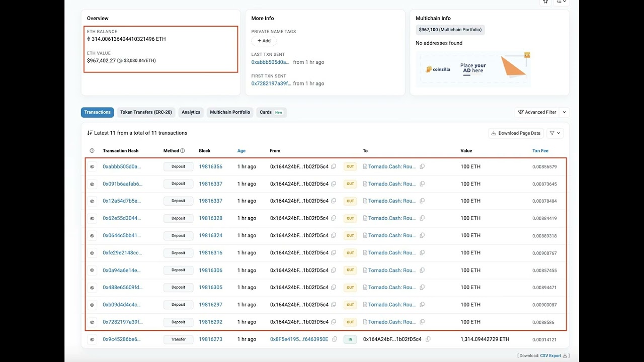Copy From address in block 19816292 row

[x=334, y=322]
